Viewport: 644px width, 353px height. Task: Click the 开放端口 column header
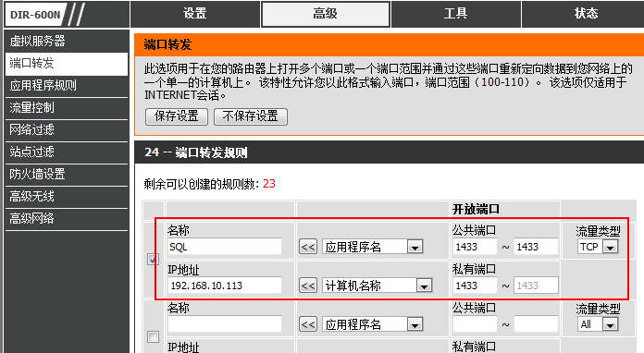pyautogui.click(x=476, y=210)
